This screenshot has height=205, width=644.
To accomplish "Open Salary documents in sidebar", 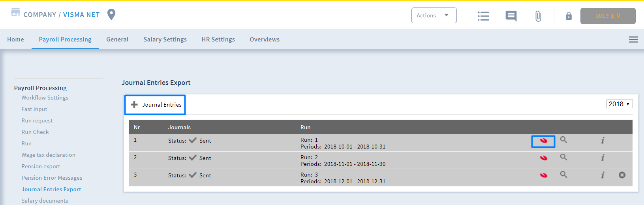I will pyautogui.click(x=45, y=201).
